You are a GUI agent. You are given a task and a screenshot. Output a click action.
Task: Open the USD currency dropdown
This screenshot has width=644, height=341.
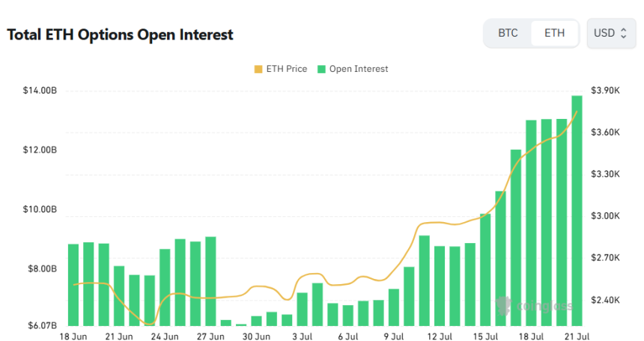coord(611,33)
